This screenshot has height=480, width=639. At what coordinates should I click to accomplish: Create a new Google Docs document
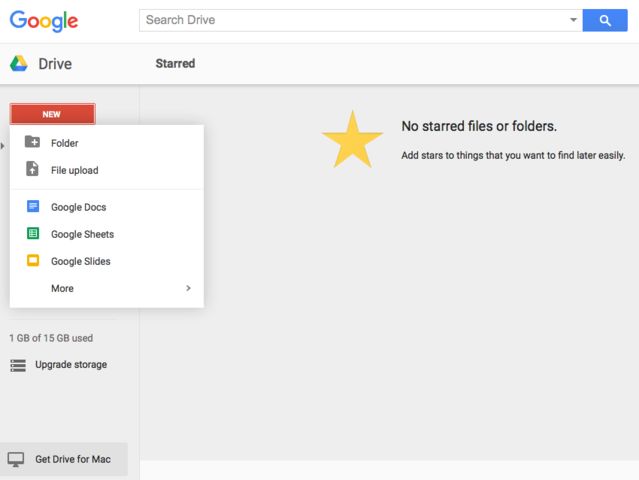(106, 207)
